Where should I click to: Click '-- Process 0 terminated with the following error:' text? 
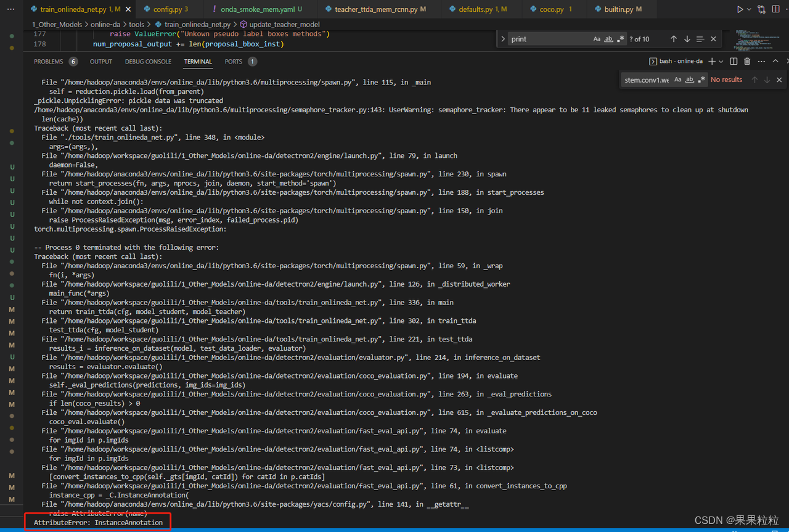pos(126,247)
